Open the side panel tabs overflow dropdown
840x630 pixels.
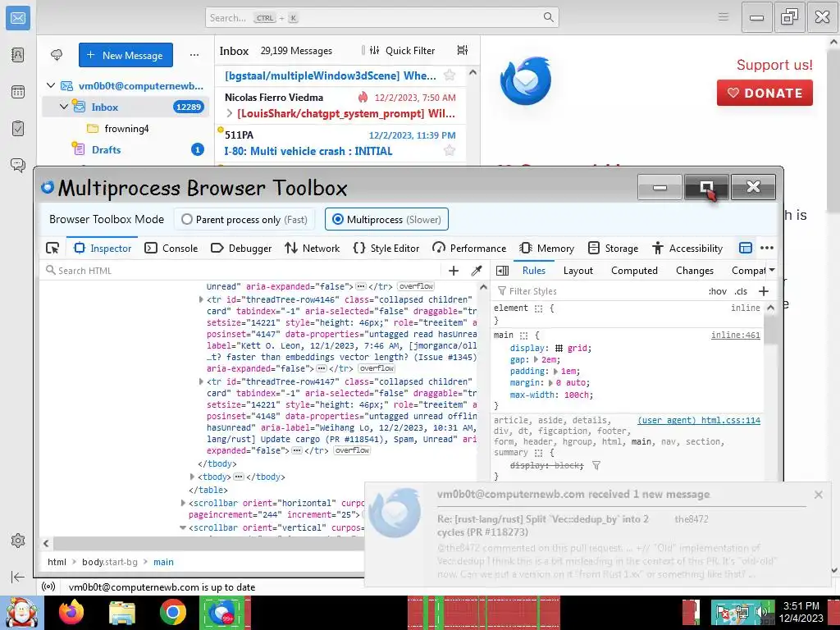point(772,270)
